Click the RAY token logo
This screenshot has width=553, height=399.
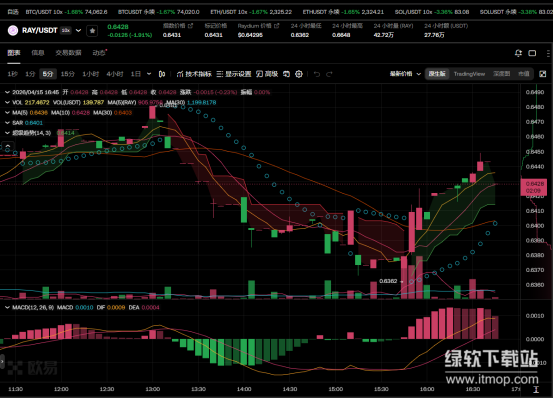(13, 31)
